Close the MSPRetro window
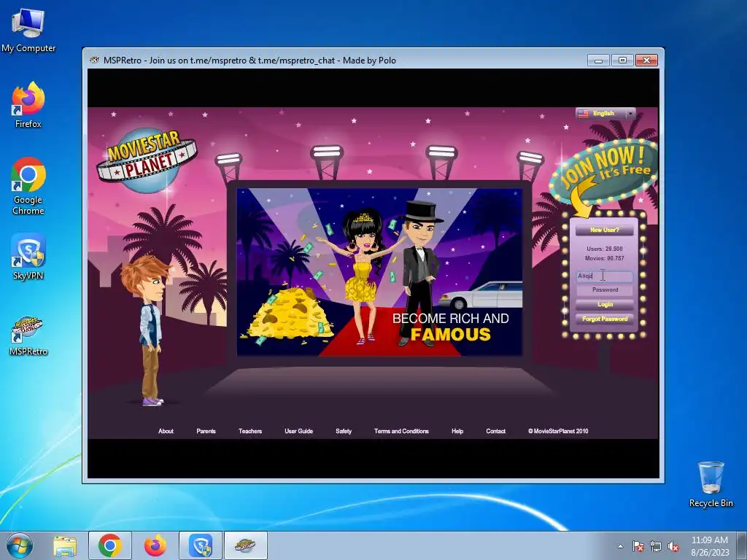747x560 pixels. coord(646,60)
